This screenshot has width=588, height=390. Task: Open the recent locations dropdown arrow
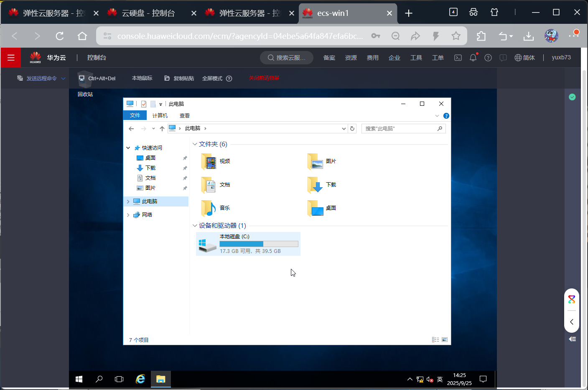pos(154,129)
